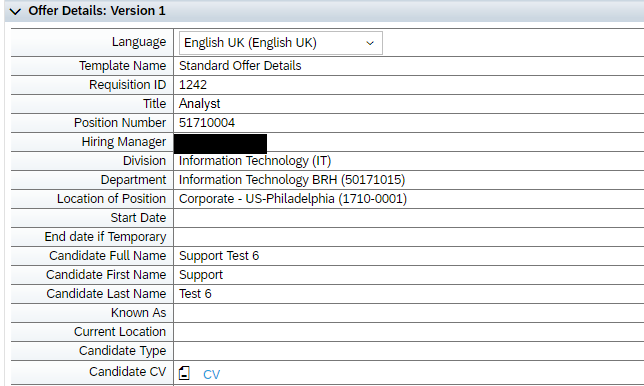Click the 'Offer Details: Version 1' heading
The width and height of the screenshot is (644, 386).
pos(97,11)
